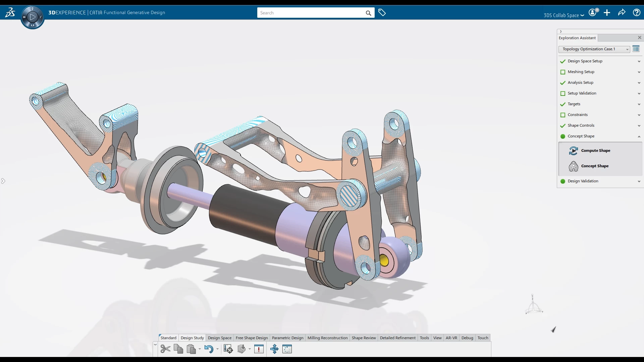Open the Concept Shape tool
The height and width of the screenshot is (362, 644).
click(594, 166)
